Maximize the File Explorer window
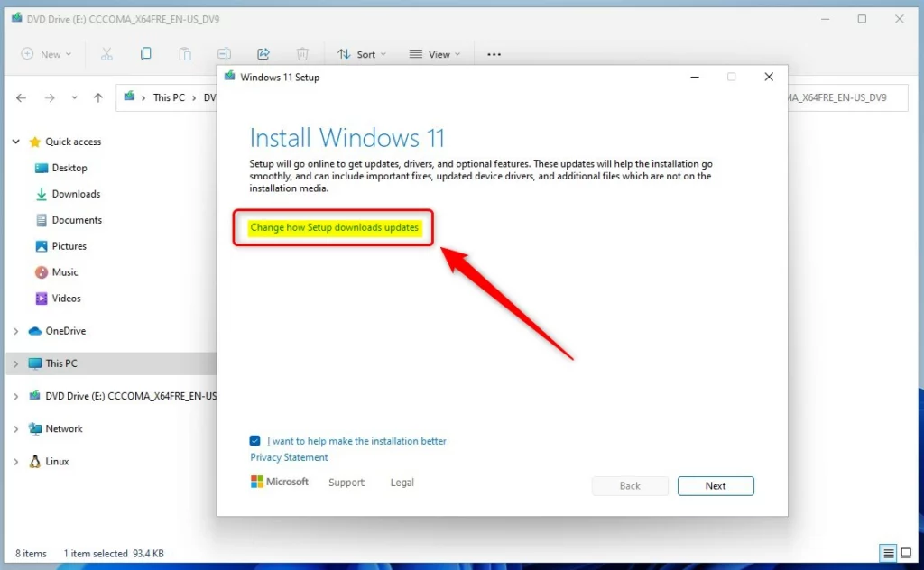Viewport: 924px width, 570px height. [x=862, y=19]
